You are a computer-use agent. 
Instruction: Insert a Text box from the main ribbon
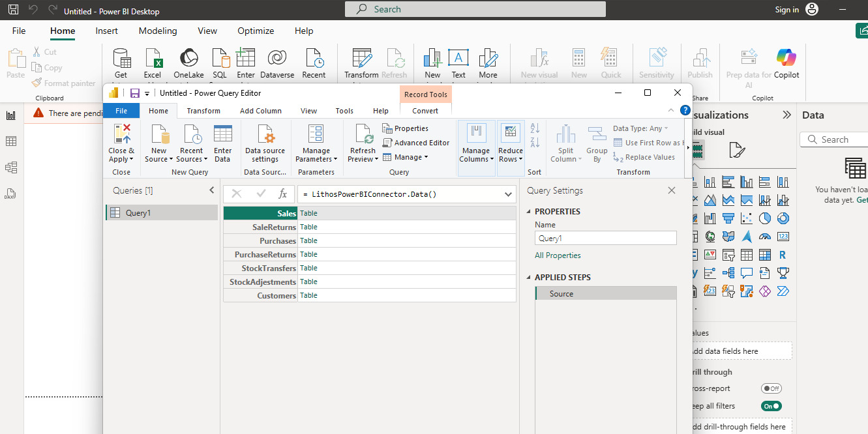click(458, 58)
